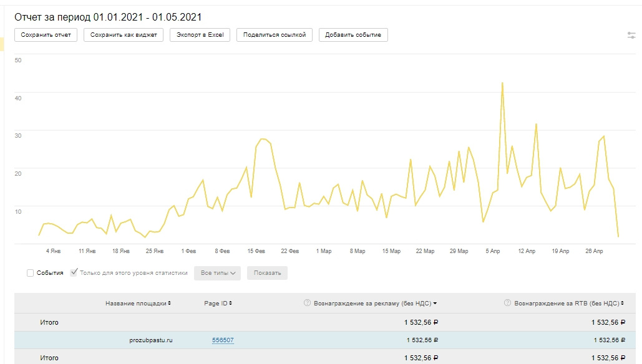Image resolution: width=642 pixels, height=364 pixels.
Task: Click 4 Янв axis label
Action: pyautogui.click(x=53, y=251)
